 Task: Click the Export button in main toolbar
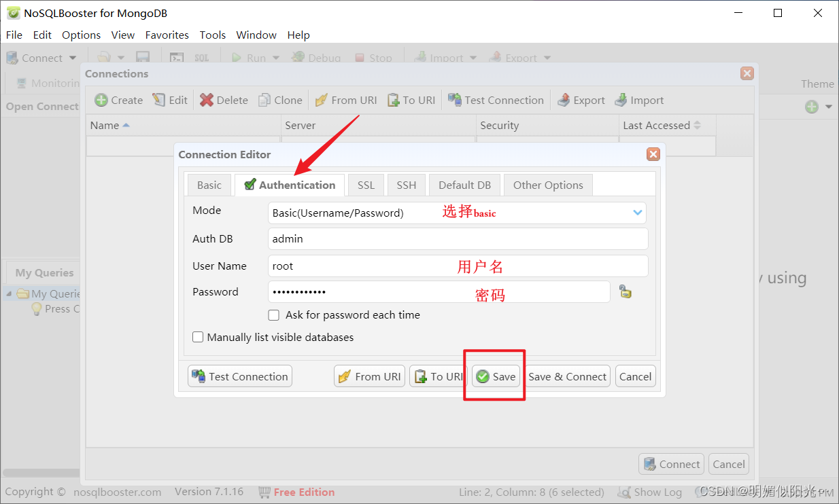513,58
